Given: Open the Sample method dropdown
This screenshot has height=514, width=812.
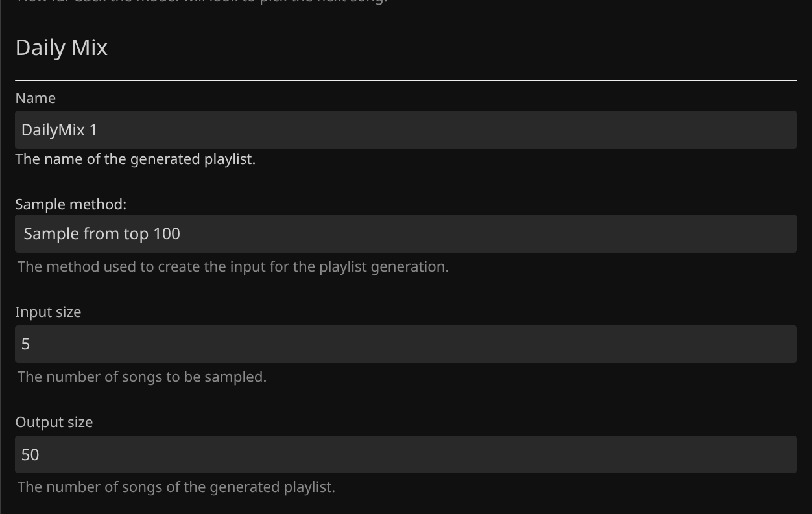Looking at the screenshot, I should (405, 233).
